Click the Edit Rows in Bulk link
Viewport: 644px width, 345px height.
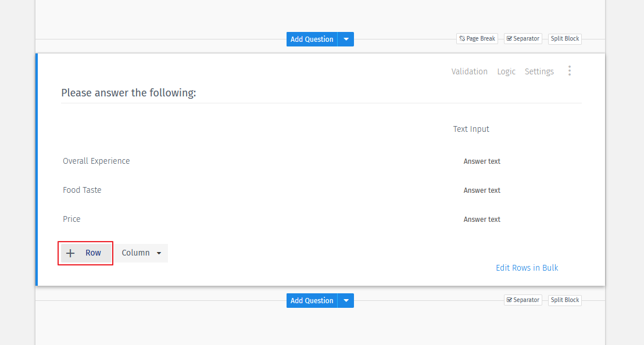coord(527,267)
